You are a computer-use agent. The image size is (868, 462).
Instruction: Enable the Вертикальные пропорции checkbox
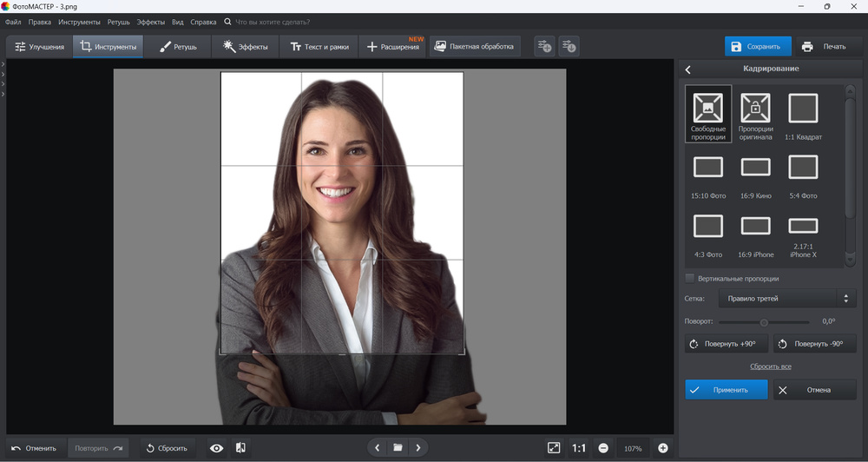690,279
